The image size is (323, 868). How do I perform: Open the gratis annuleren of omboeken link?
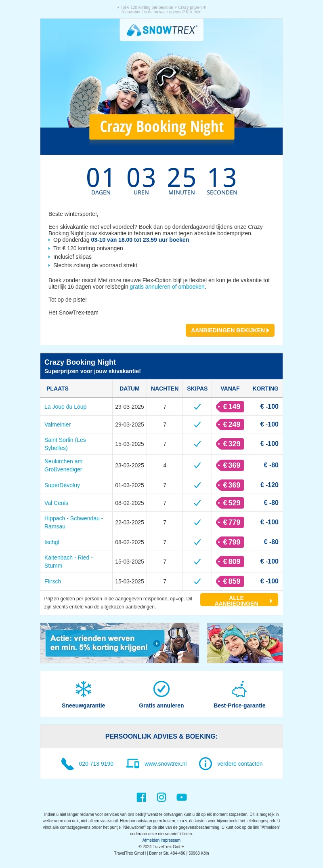point(167,287)
